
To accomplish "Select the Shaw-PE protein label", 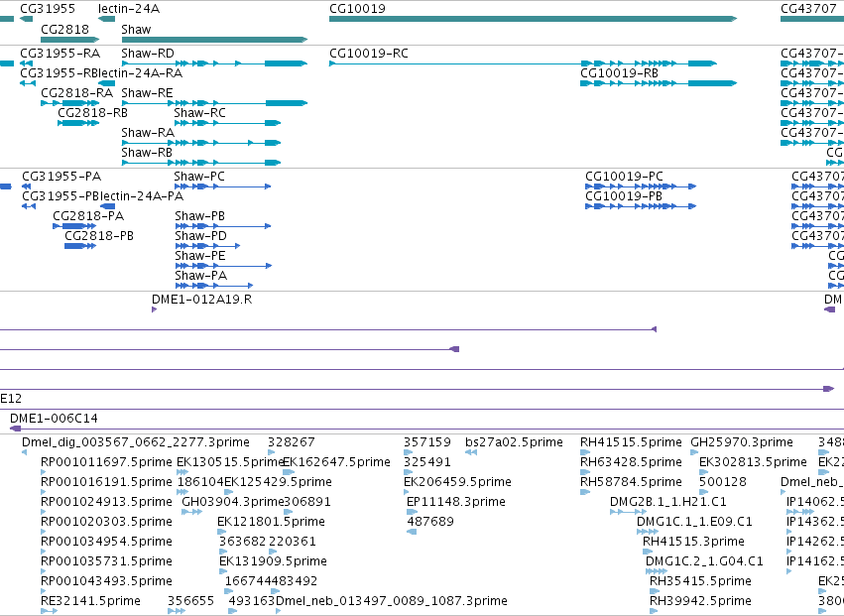I will [x=200, y=256].
